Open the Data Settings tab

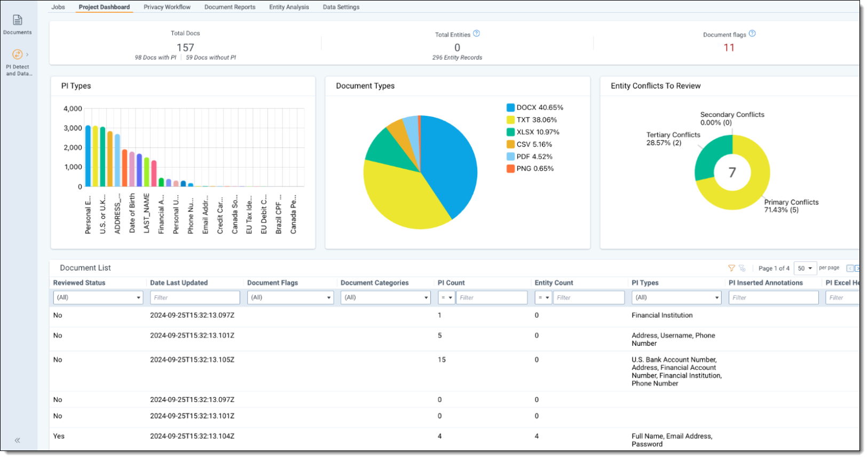(x=341, y=7)
